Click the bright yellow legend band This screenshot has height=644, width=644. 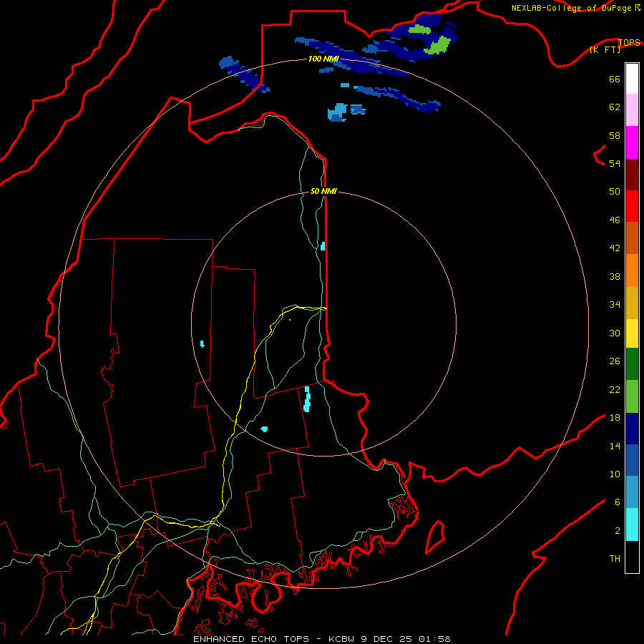(x=632, y=333)
